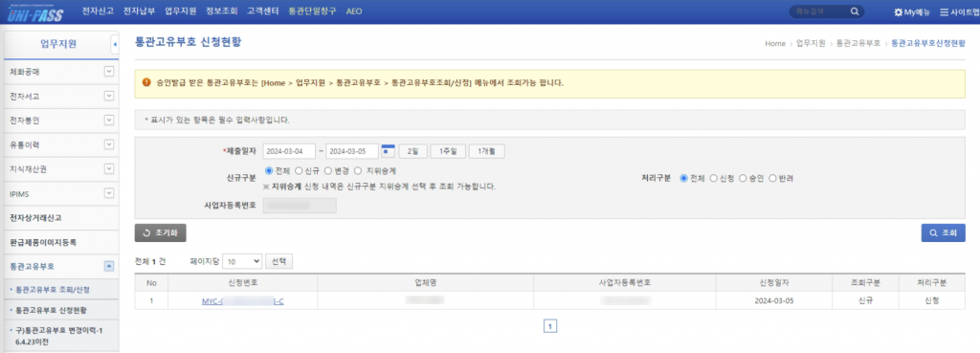Select 신규구분 신규 radio button

[x=299, y=170]
